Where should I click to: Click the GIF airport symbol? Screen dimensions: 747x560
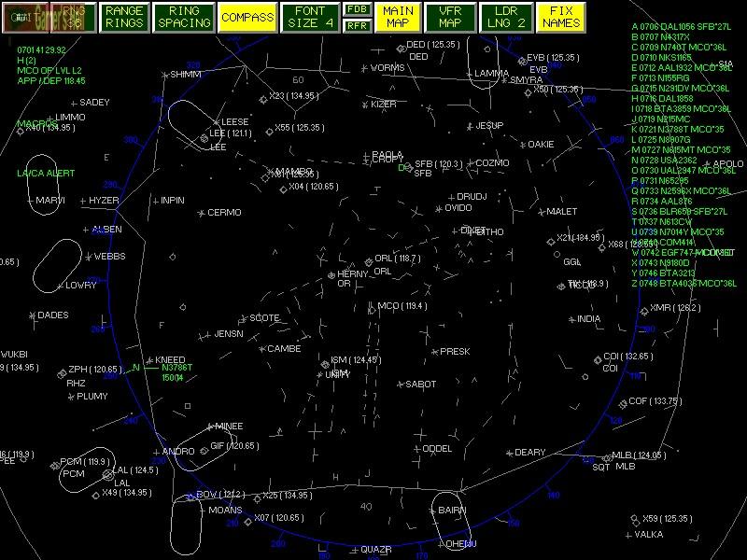pos(204,450)
